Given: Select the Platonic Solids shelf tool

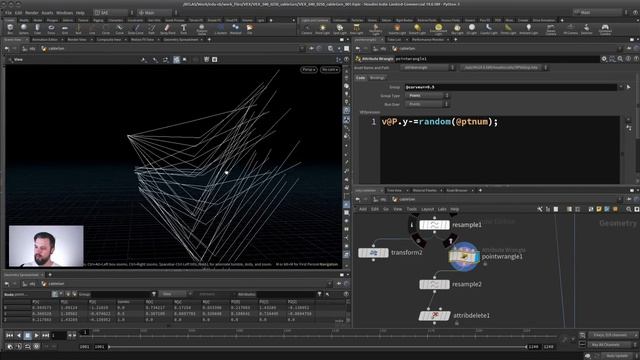Looking at the screenshot, I should click(202, 29).
